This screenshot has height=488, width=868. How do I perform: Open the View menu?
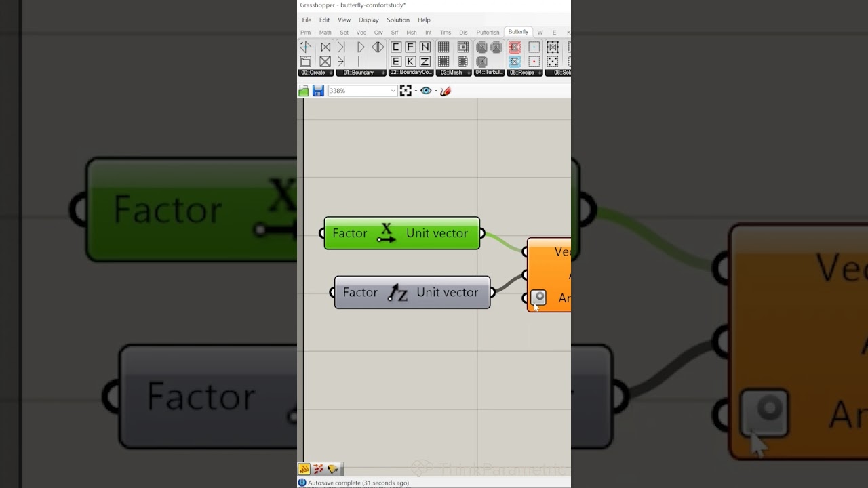click(344, 20)
